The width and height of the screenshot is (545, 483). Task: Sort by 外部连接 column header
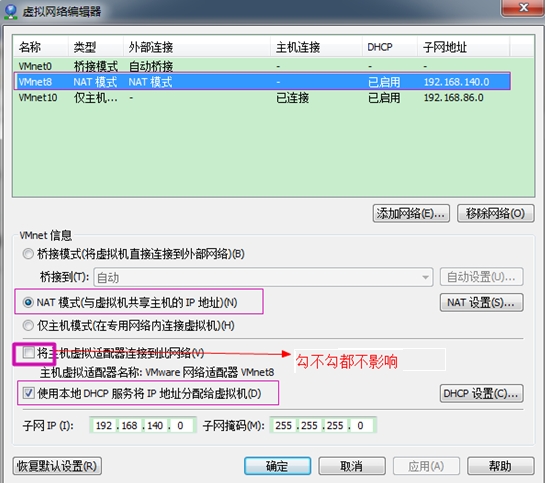pos(197,47)
